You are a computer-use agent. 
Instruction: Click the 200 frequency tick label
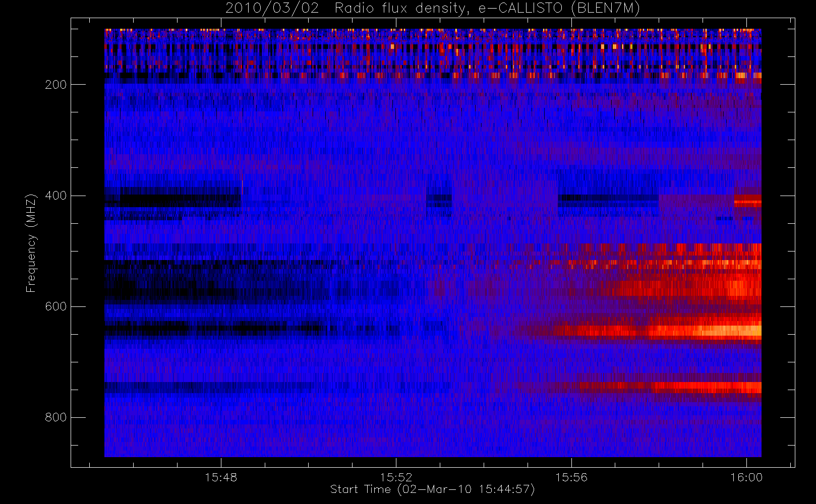(55, 85)
